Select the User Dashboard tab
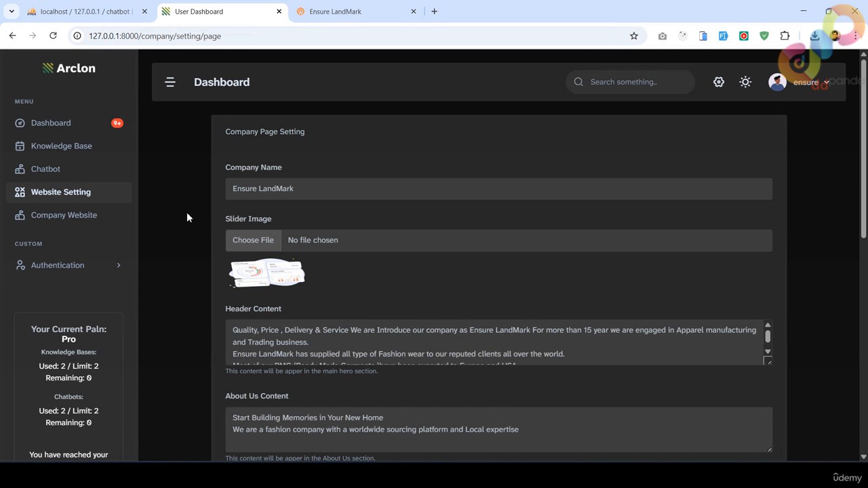The height and width of the screenshot is (488, 868). click(220, 12)
